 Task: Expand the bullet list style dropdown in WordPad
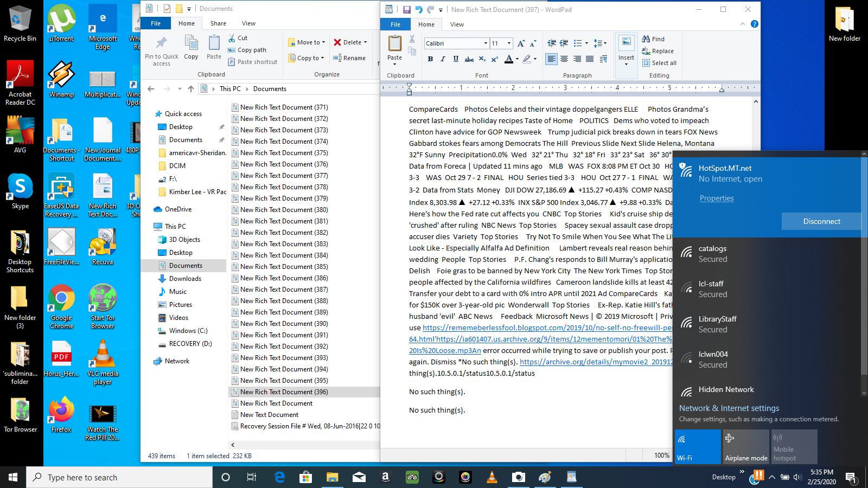(x=588, y=43)
